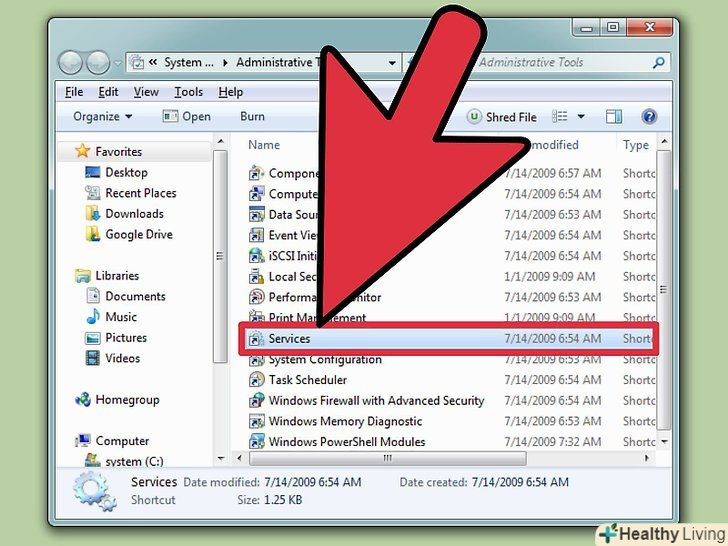Open the recent pages dropdown beside Forward
Image resolution: width=728 pixels, height=546 pixels.
(x=118, y=63)
